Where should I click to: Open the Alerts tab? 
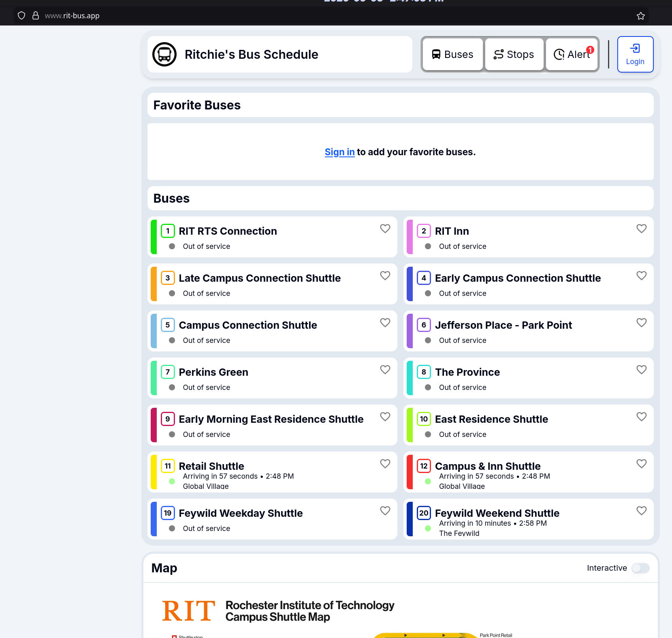tap(572, 54)
